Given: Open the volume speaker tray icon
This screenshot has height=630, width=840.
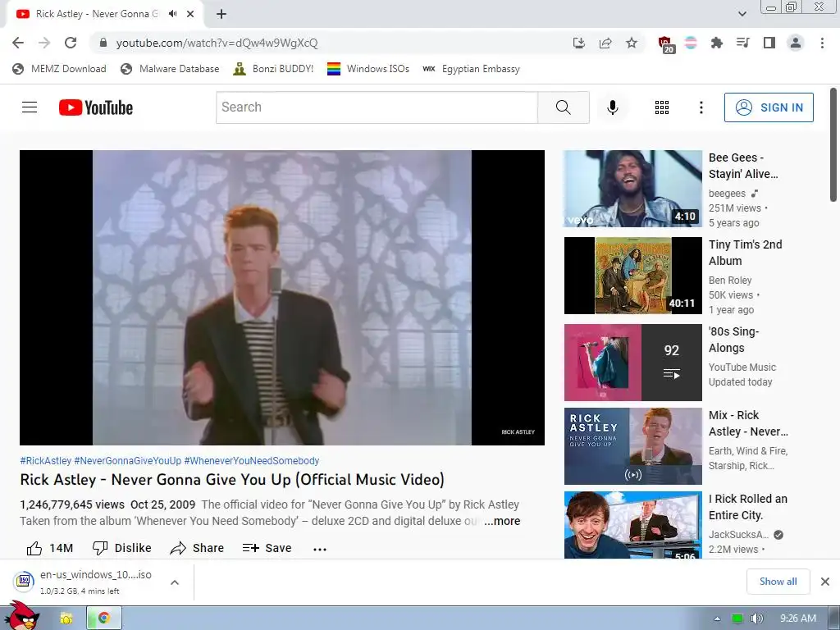Looking at the screenshot, I should 756,619.
